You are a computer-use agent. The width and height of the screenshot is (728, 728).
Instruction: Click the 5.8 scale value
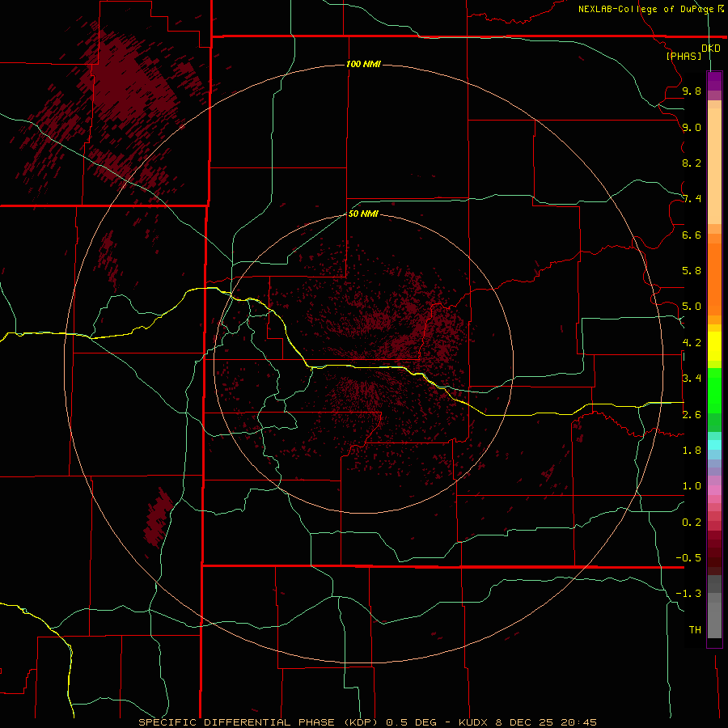coord(692,271)
